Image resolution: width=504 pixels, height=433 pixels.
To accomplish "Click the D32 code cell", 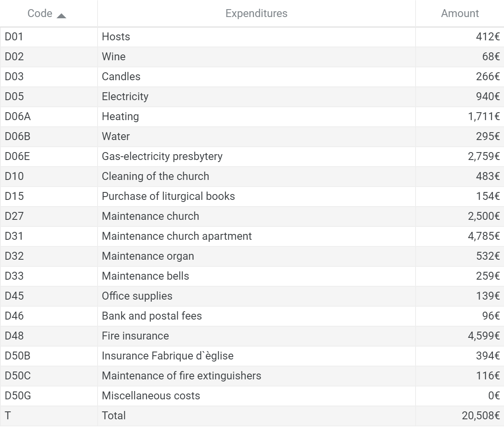I will (49, 256).
